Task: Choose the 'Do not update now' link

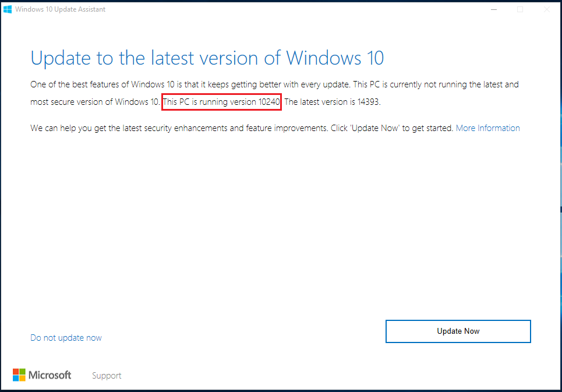Action: coord(66,338)
